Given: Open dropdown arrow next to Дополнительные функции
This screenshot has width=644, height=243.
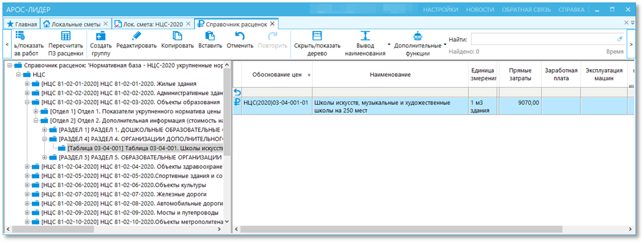Looking at the screenshot, I should click(445, 44).
